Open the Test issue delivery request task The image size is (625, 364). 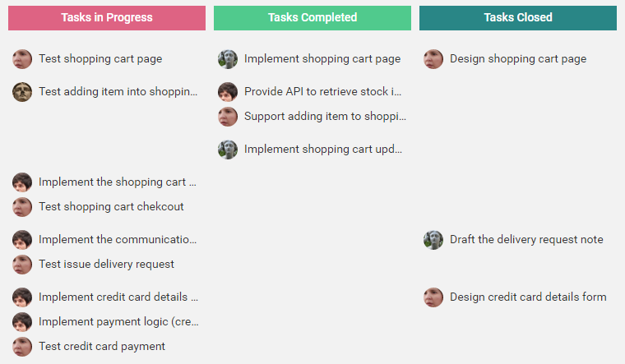pos(106,264)
